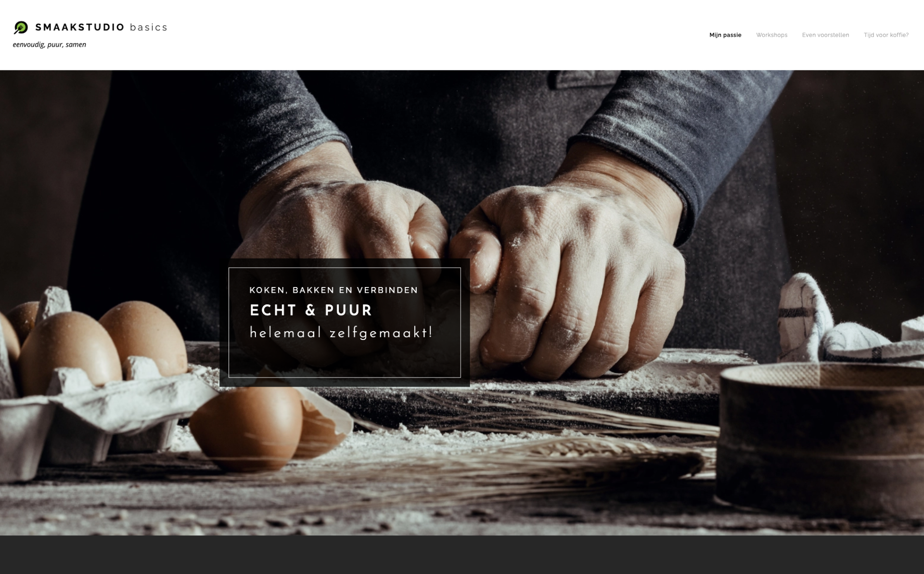This screenshot has height=574, width=924.
Task: Click the SMAAKSTUDIO wordmark in header
Action: (x=80, y=27)
